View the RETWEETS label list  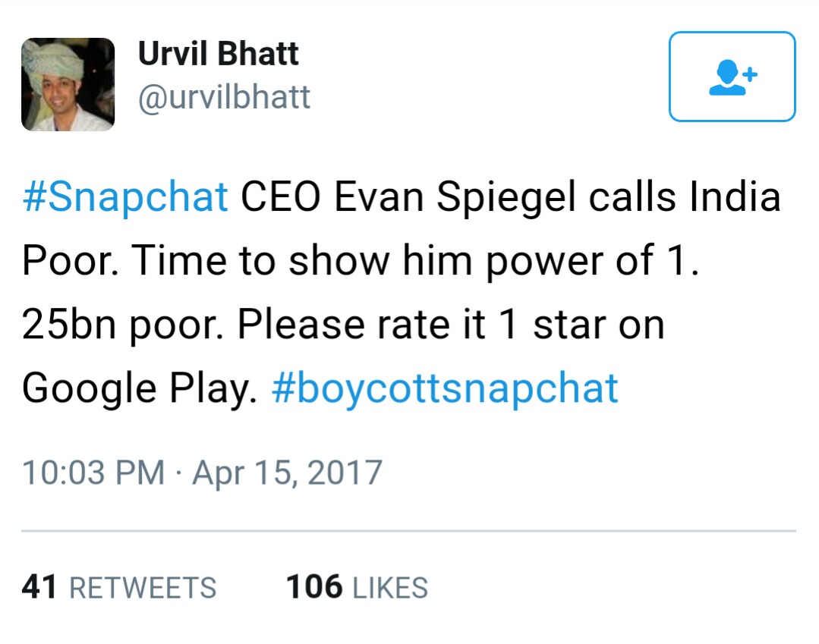pos(143,588)
